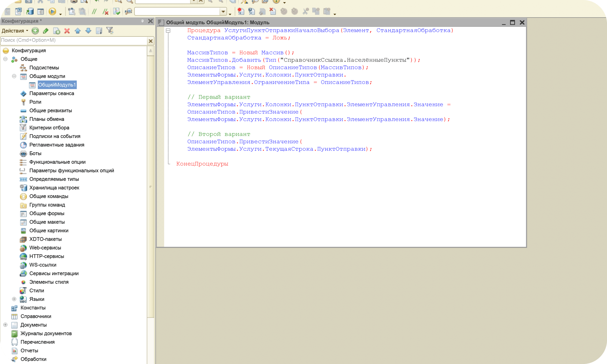Click the '// Первый вариант' comment line
This screenshot has width=607, height=364.
click(x=219, y=97)
